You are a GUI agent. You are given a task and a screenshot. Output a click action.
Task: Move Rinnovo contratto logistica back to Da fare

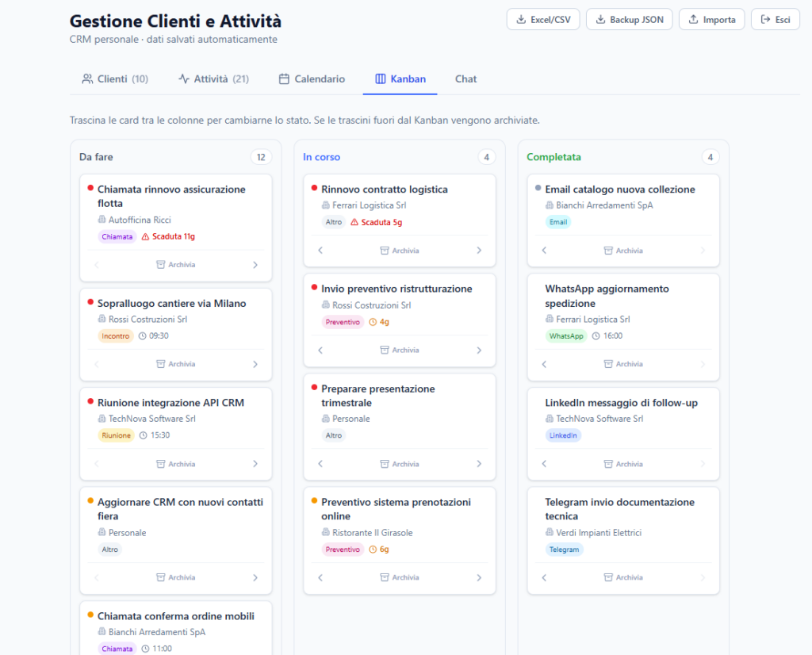tap(320, 251)
